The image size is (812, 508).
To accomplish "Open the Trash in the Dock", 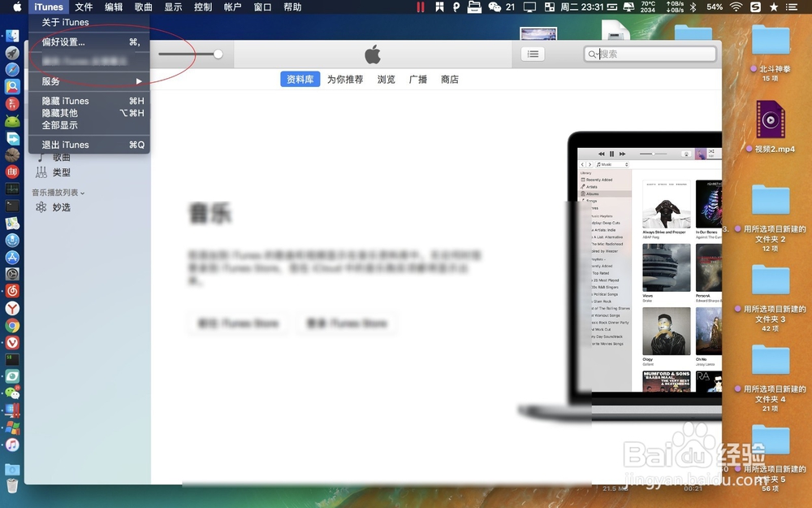I will pyautogui.click(x=12, y=486).
